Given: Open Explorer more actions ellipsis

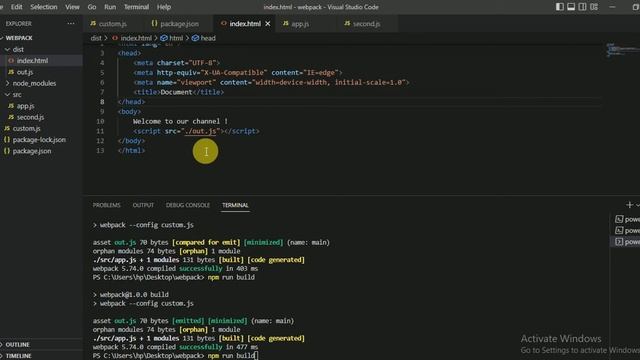Looking at the screenshot, I should [71, 24].
